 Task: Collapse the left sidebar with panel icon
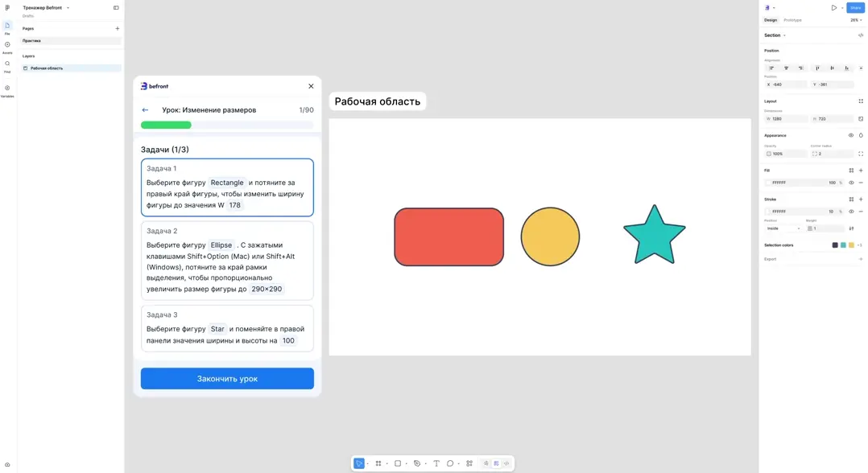tap(116, 8)
